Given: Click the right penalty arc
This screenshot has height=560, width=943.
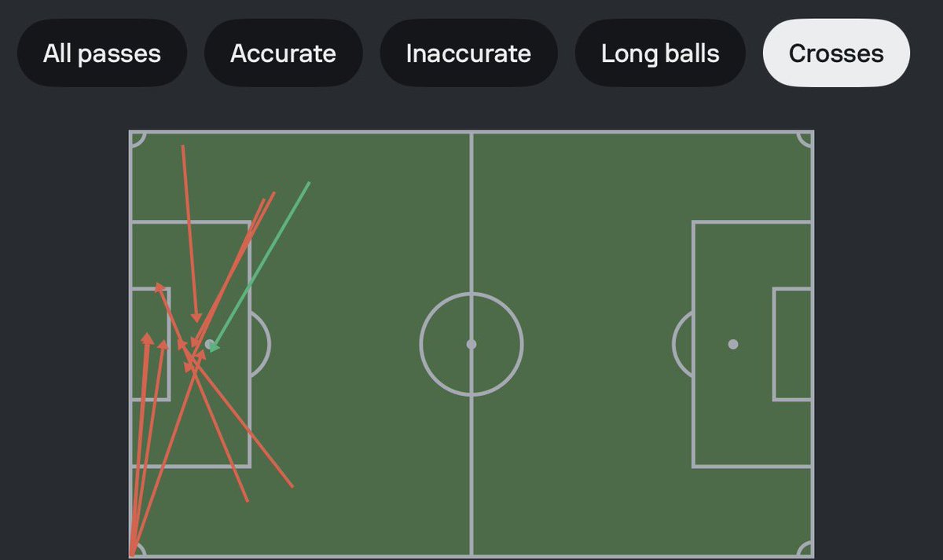Looking at the screenshot, I should pyautogui.click(x=682, y=344).
